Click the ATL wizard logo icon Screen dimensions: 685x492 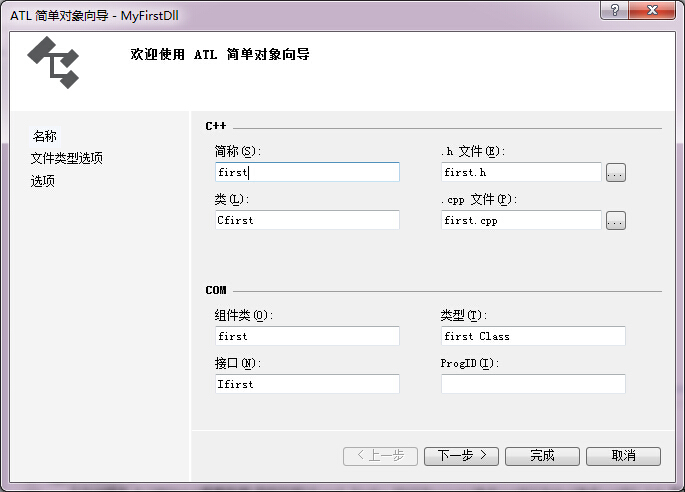52,61
